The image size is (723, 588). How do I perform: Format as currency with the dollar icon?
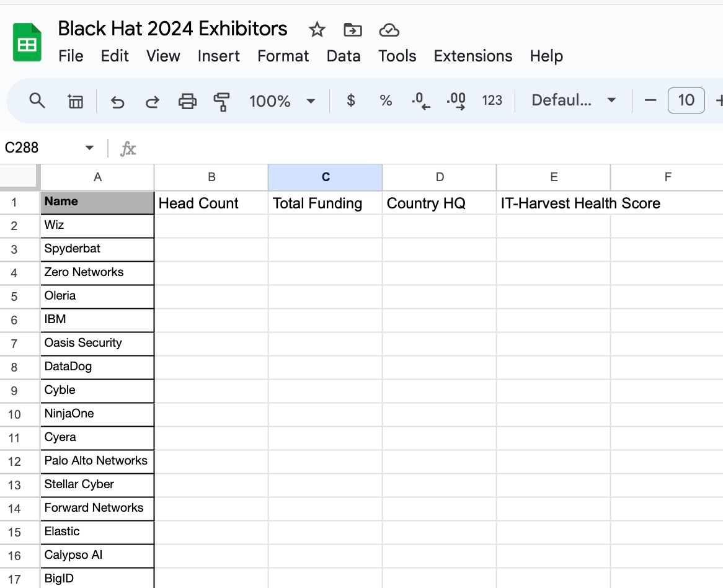[x=351, y=100]
